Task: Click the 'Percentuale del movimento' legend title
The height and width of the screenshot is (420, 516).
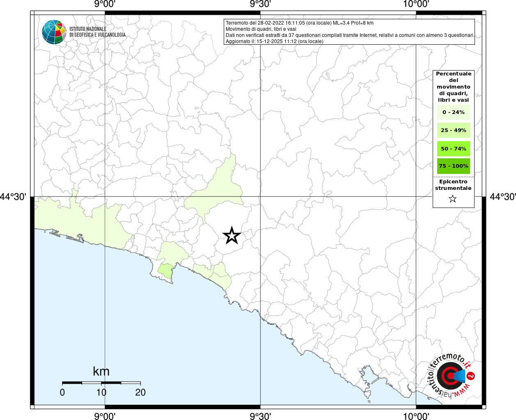Action: [454, 87]
